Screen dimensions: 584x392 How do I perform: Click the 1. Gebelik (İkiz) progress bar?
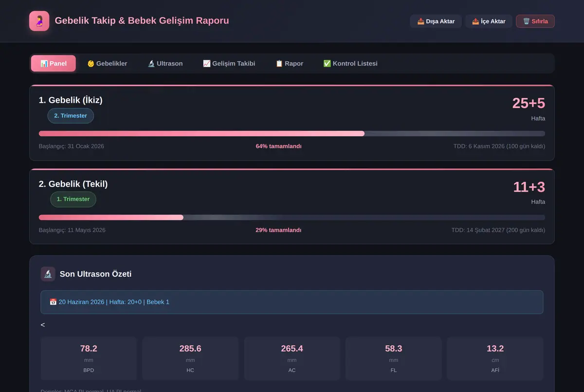(292, 133)
